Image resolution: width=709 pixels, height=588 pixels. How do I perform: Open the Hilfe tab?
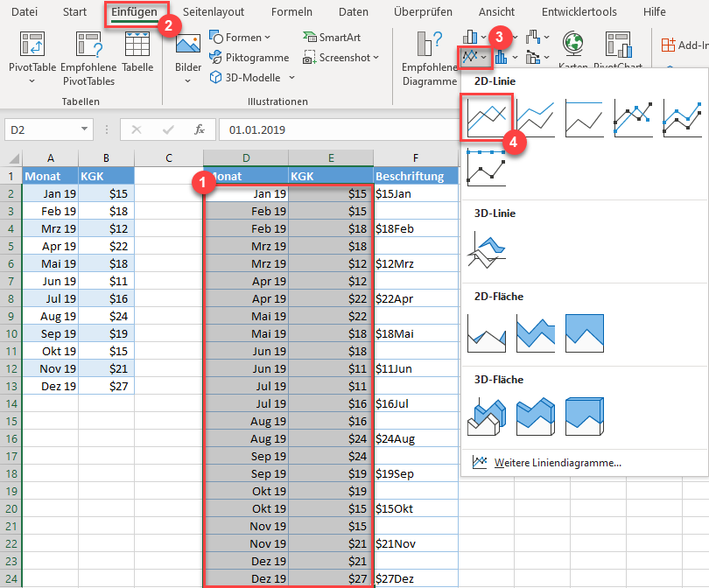[x=654, y=11]
